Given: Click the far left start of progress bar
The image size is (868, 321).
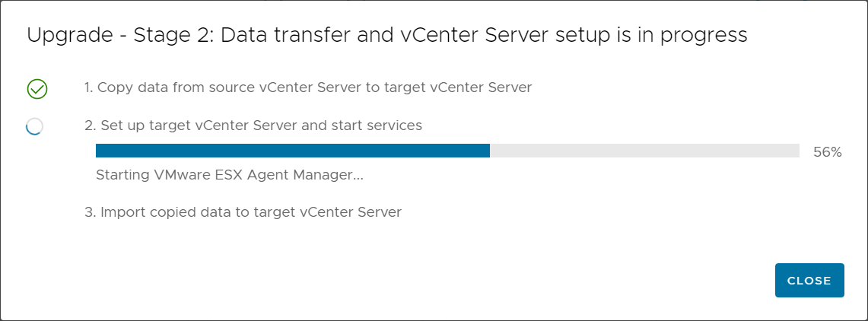Looking at the screenshot, I should pos(98,151).
